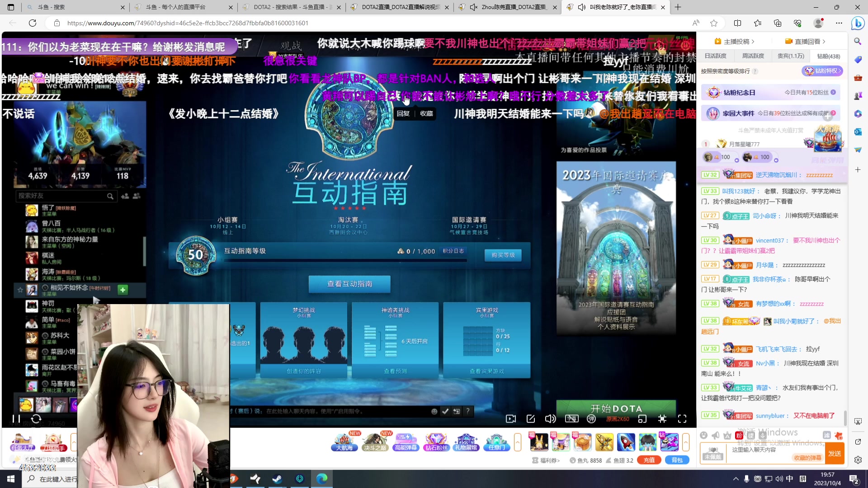Screen dimensions: 868x488
Task: Expand the activity list left of gifts
Action: (x=518, y=442)
